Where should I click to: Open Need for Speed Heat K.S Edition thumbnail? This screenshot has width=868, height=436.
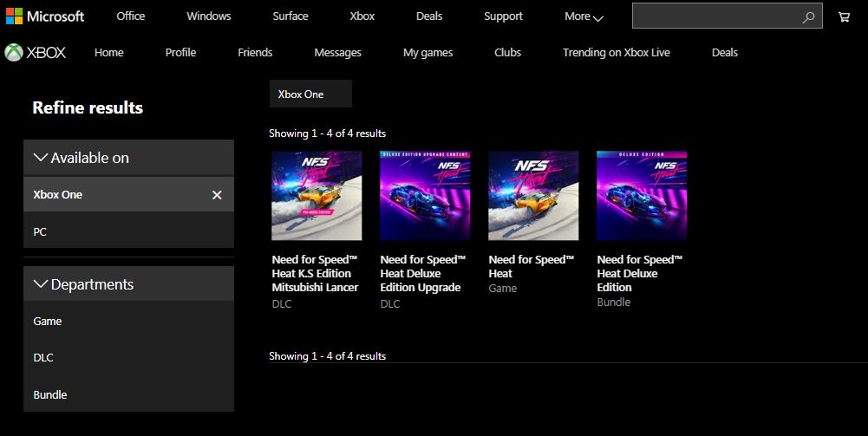pyautogui.click(x=317, y=196)
